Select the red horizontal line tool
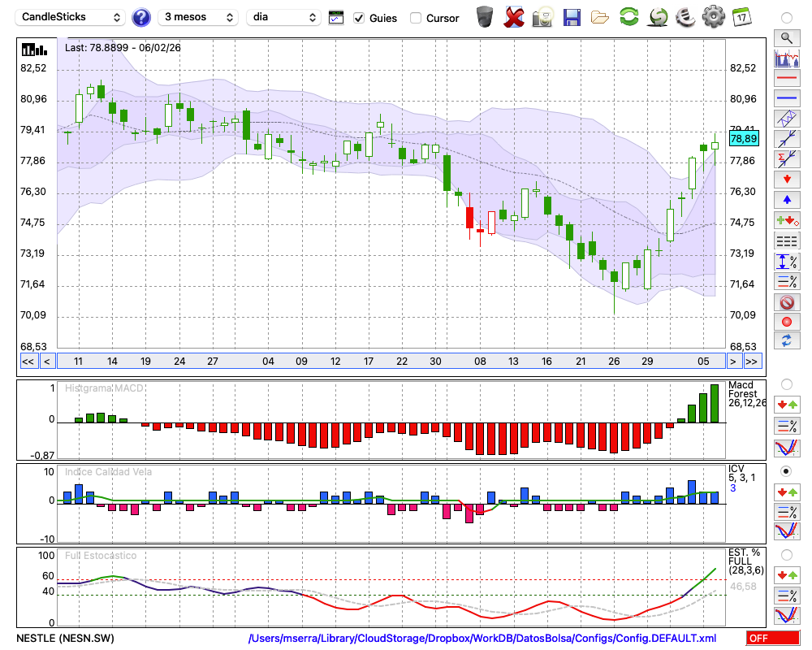 786,79
